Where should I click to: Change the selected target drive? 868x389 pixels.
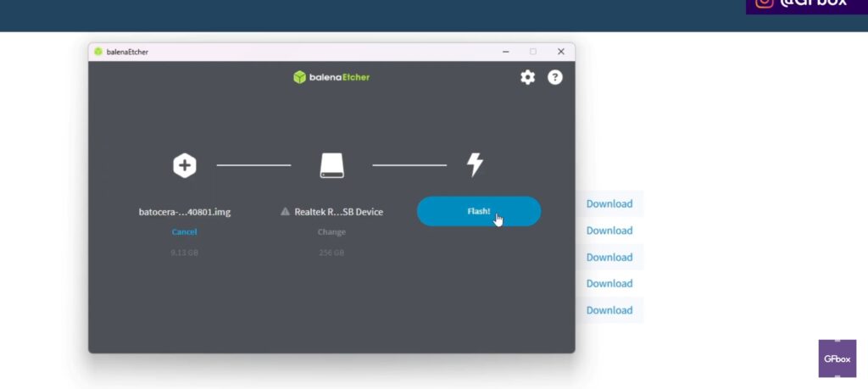pos(331,232)
